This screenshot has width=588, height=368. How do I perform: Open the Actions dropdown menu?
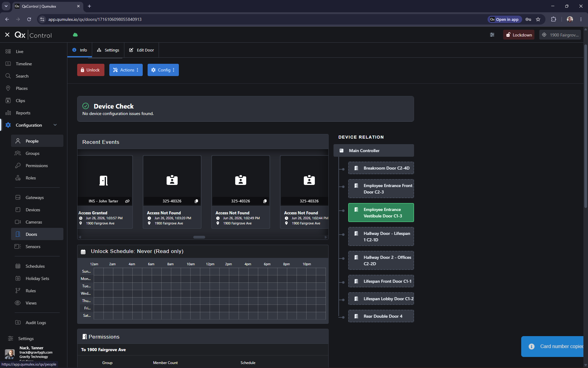126,70
